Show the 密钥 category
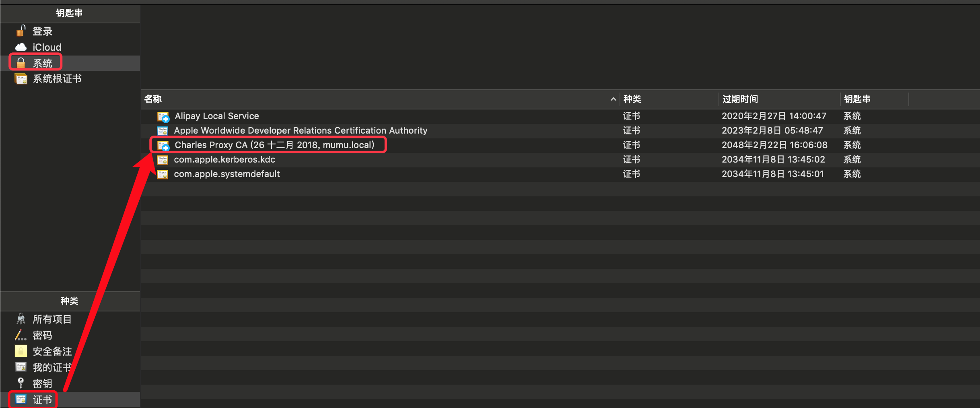 point(70,383)
